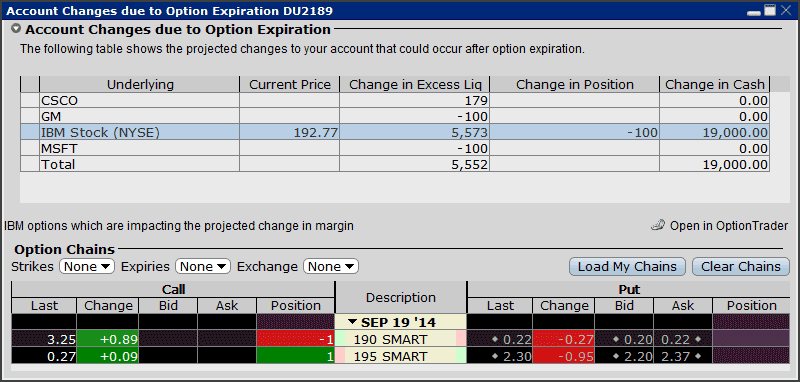Click the Put section header
Viewport: 800px width, 382px height.
[629, 290]
